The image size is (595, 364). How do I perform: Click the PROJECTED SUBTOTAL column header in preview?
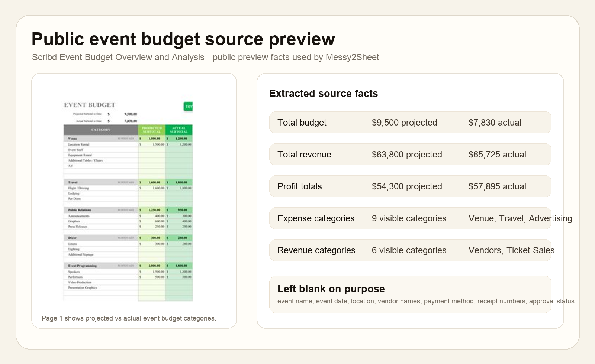tap(152, 130)
